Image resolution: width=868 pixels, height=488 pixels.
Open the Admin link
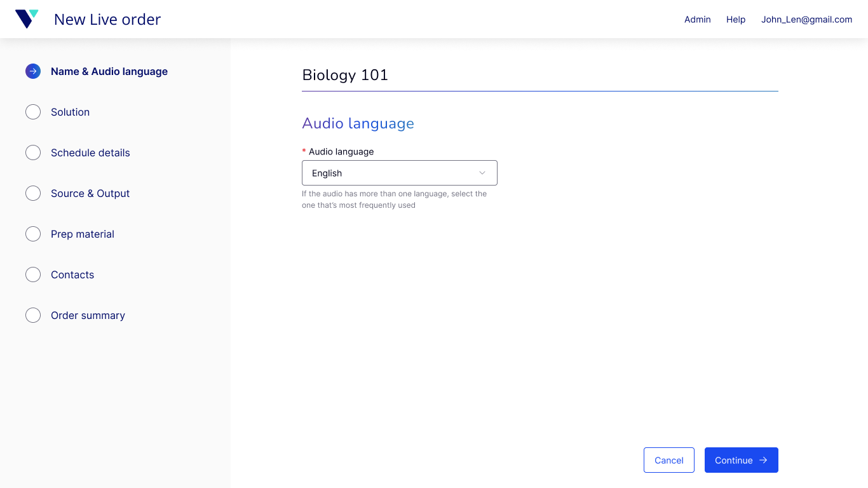click(x=698, y=19)
